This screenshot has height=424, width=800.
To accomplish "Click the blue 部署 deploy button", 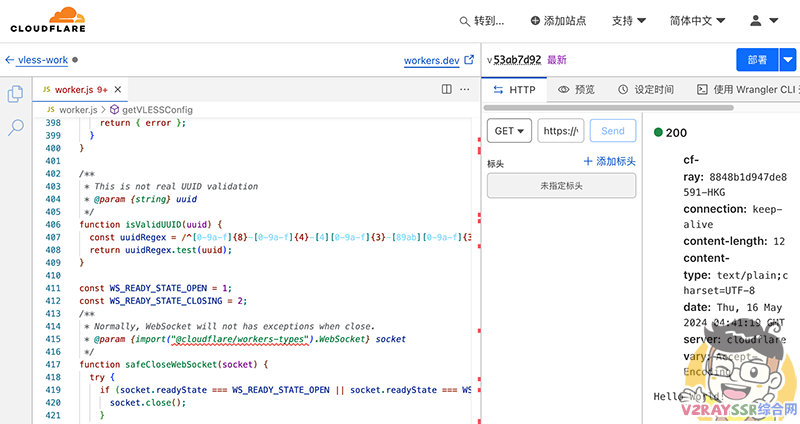I will 757,60.
